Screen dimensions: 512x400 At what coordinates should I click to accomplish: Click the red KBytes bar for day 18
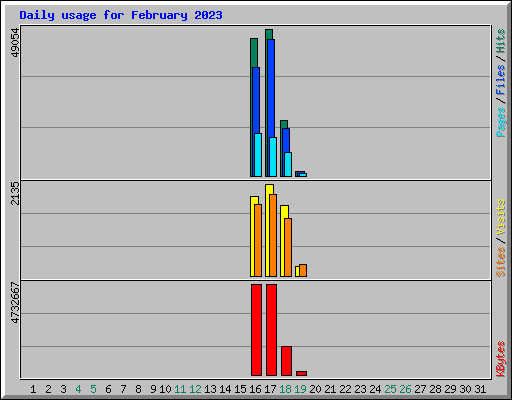[286, 361]
